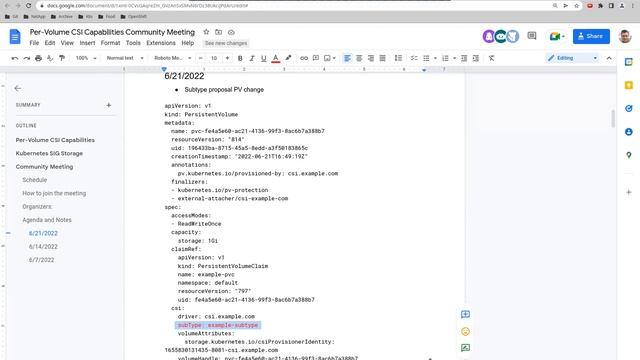Toggle italic formatting
This screenshot has width=640, height=360.
[252, 58]
